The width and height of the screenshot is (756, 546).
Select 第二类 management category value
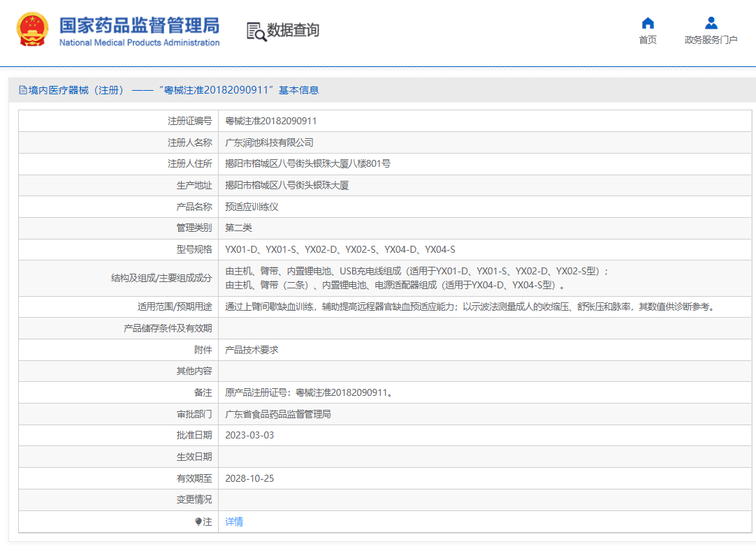pyautogui.click(x=239, y=228)
